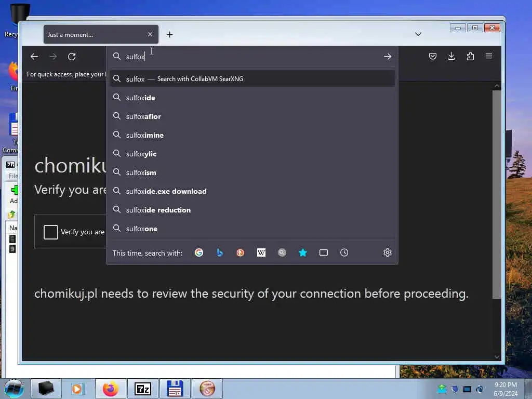The width and height of the screenshot is (532, 399).
Task: Open the Pocket save icon
Action: [x=433, y=56]
